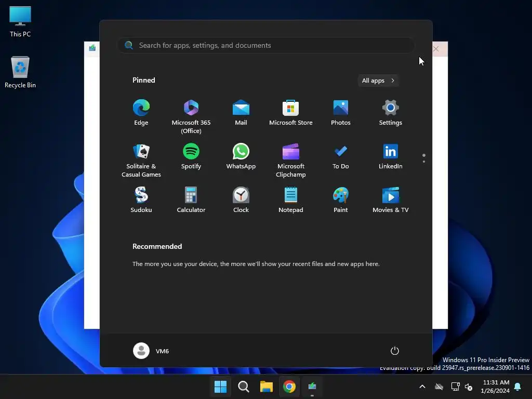Screen dimensions: 532x399
Task: Open the Edge browser from pinned apps
Action: pos(141,113)
